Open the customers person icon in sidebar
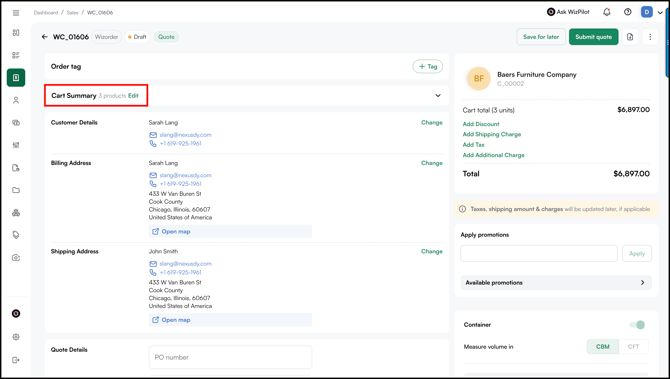The width and height of the screenshot is (670, 379). [x=16, y=100]
